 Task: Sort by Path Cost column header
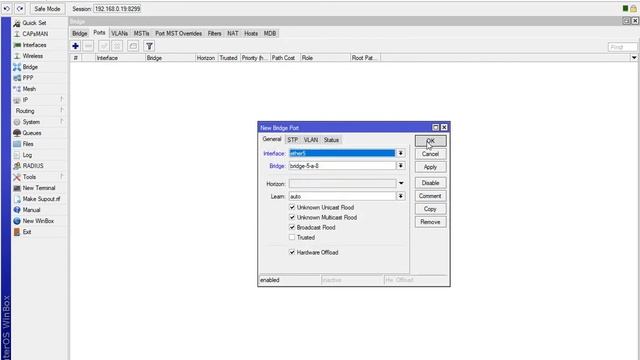coord(285,58)
